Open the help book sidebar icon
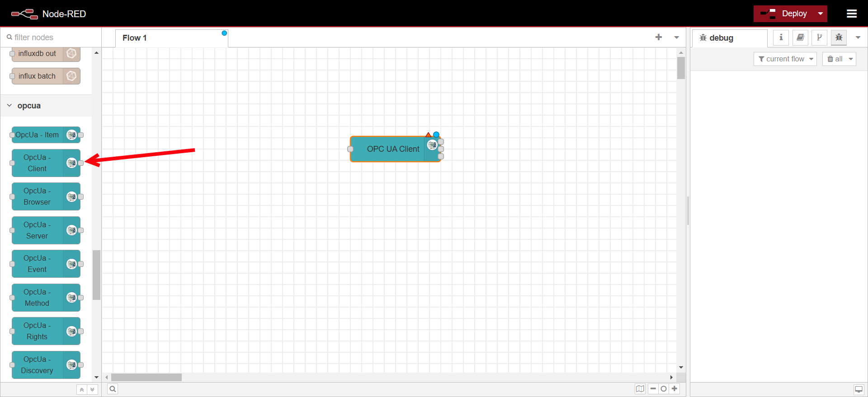The image size is (868, 397). pyautogui.click(x=800, y=37)
